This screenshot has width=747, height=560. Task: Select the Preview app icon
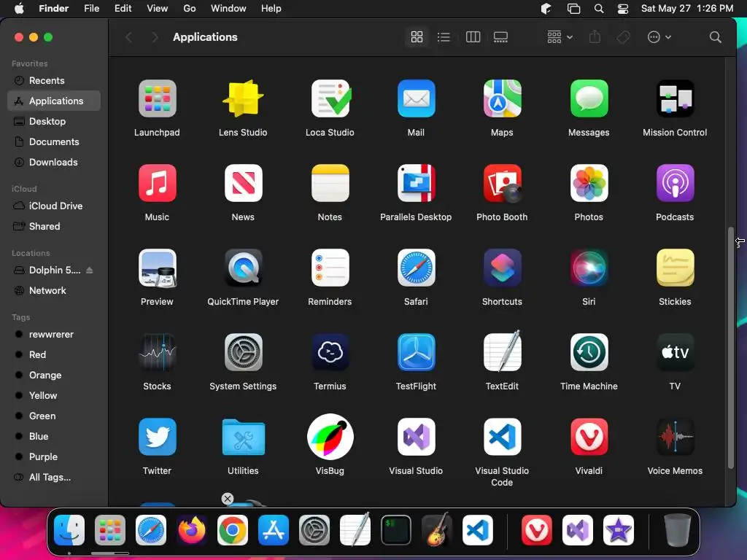(158, 268)
